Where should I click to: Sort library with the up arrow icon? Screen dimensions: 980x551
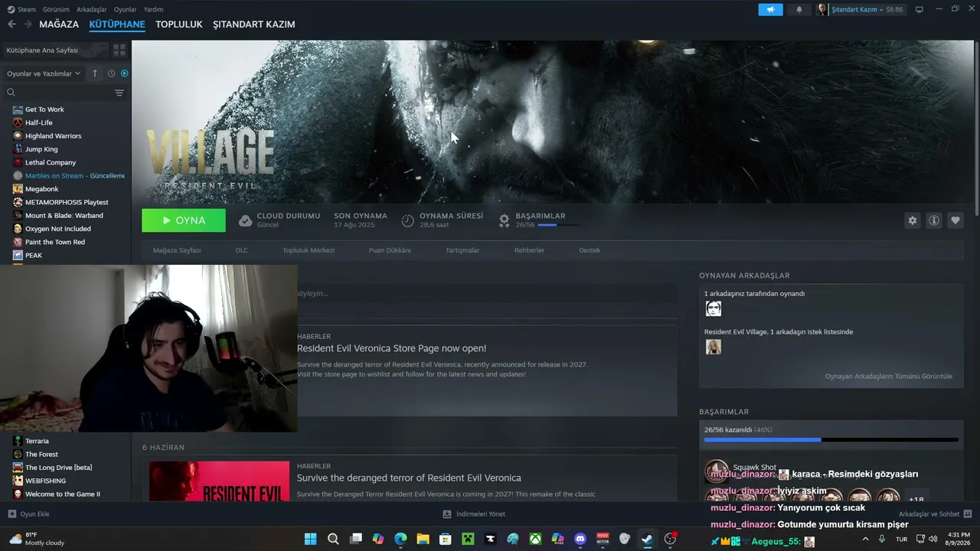(x=95, y=73)
